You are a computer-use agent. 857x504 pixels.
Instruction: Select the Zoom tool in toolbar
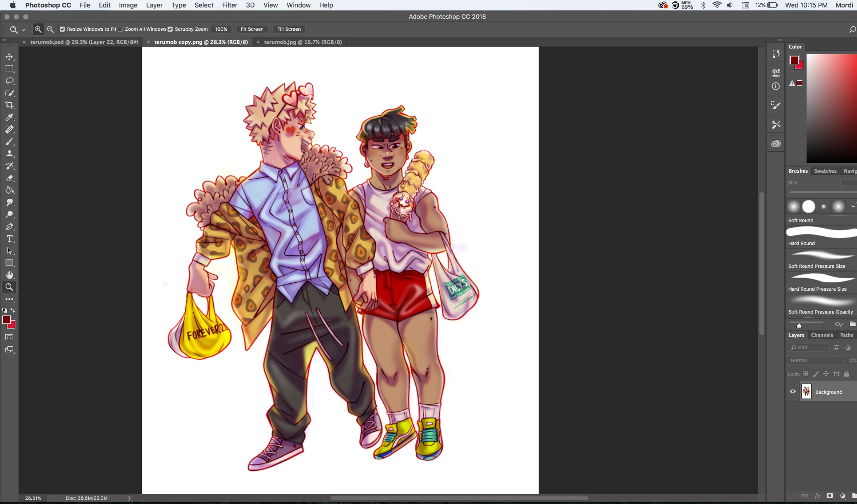[9, 287]
